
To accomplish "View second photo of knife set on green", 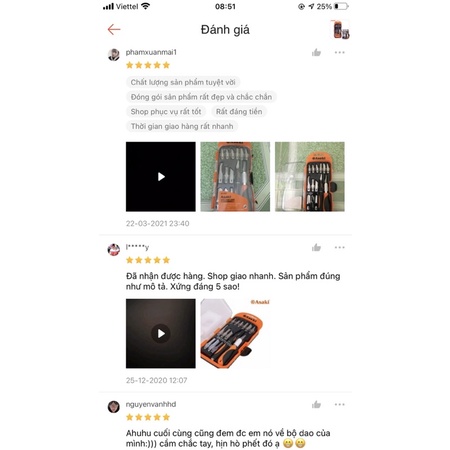I will tap(310, 177).
